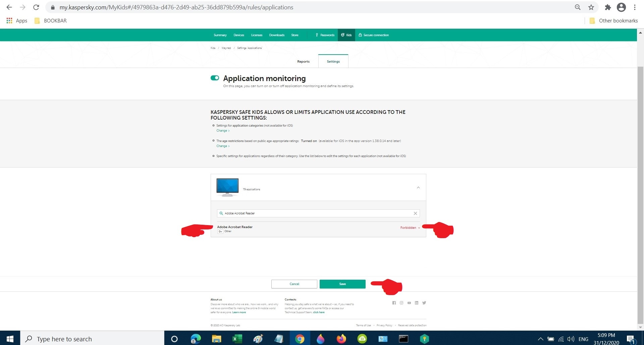Open Secure connection in the top navigation
The height and width of the screenshot is (345, 644).
pyautogui.click(x=374, y=35)
